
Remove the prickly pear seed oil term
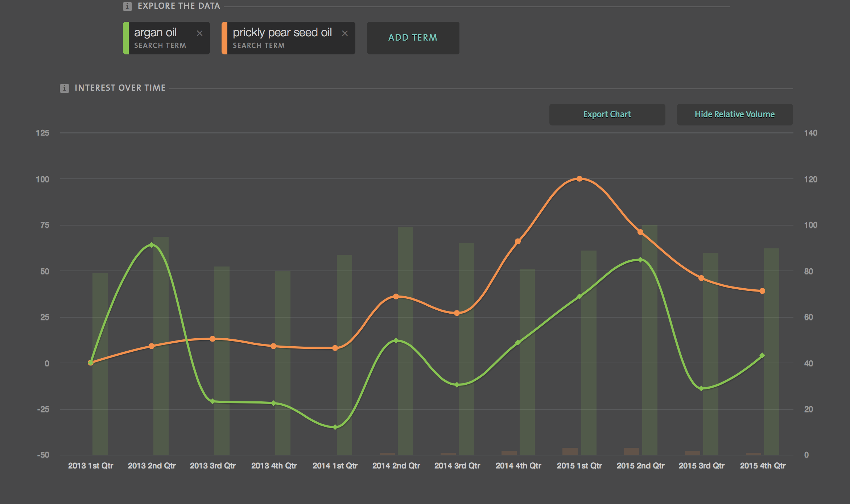pyautogui.click(x=345, y=33)
